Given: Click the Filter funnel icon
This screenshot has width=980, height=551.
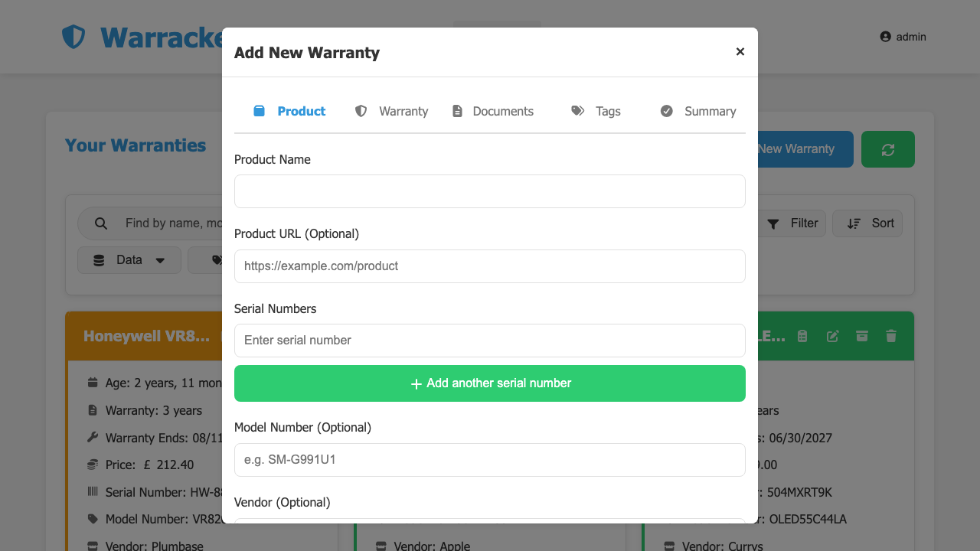Looking at the screenshot, I should 773,223.
